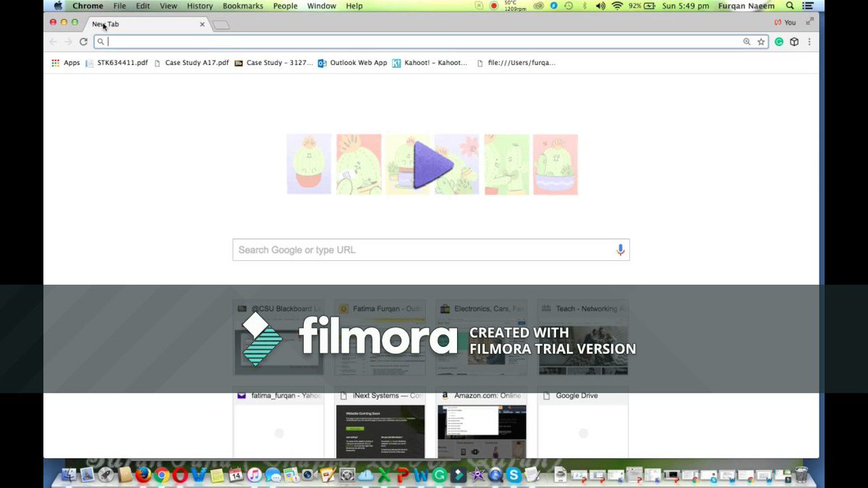Enter full screen with the corner arrows icon
This screenshot has height=488, width=868.
[809, 22]
